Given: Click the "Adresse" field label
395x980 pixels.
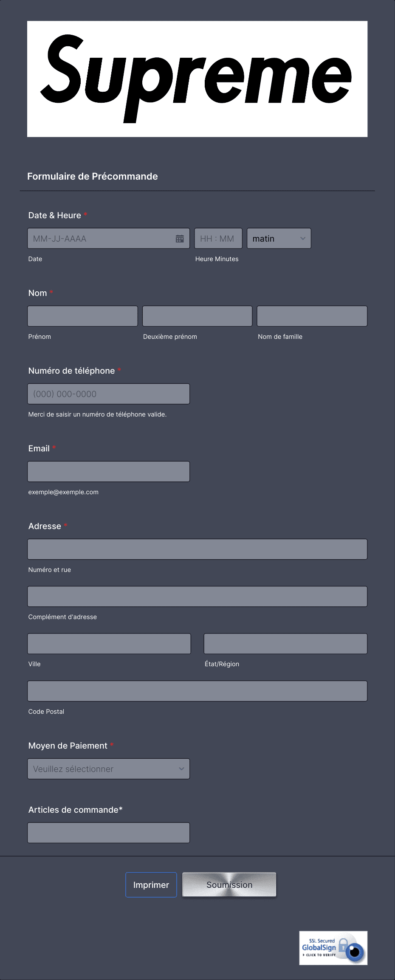Looking at the screenshot, I should click(45, 526).
